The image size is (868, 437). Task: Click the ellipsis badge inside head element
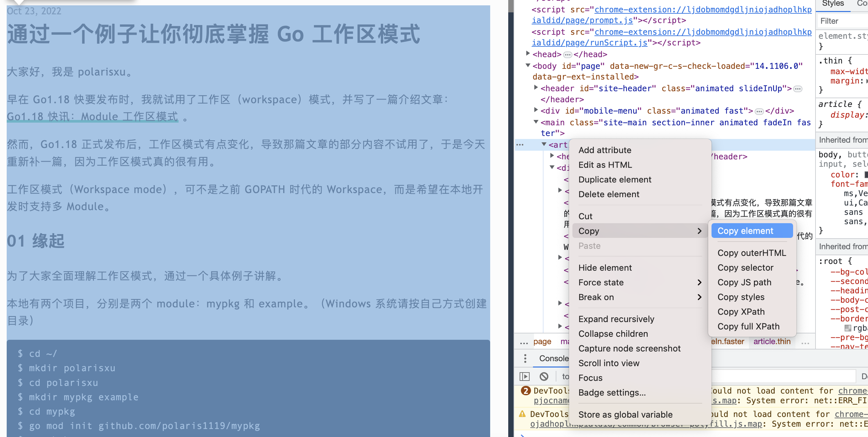pos(568,54)
